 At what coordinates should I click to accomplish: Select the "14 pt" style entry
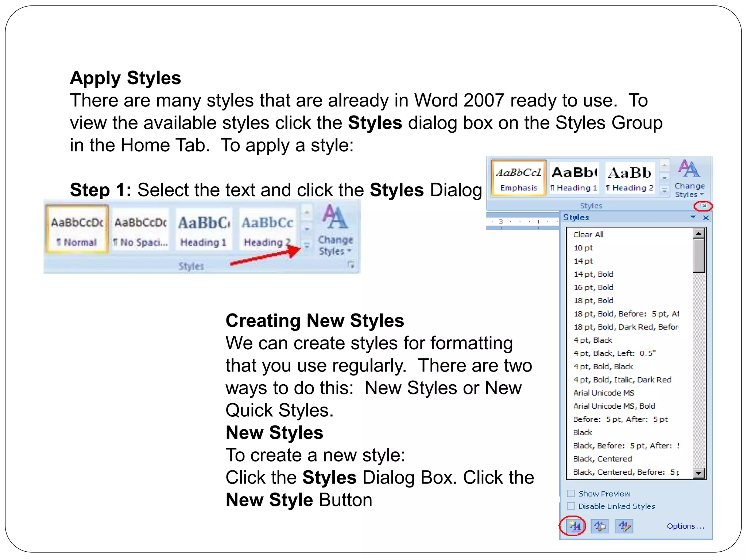pyautogui.click(x=583, y=261)
